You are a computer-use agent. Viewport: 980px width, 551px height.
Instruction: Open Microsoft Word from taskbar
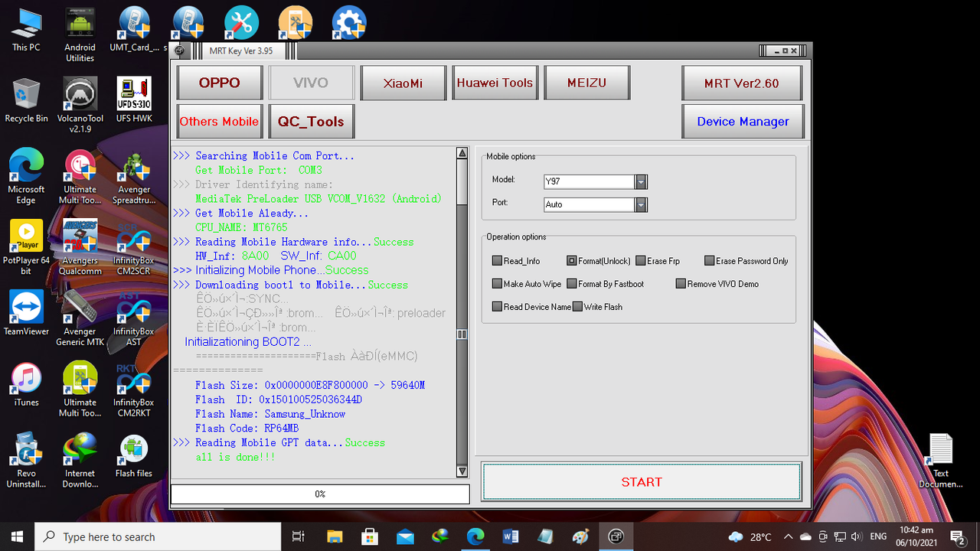click(510, 536)
